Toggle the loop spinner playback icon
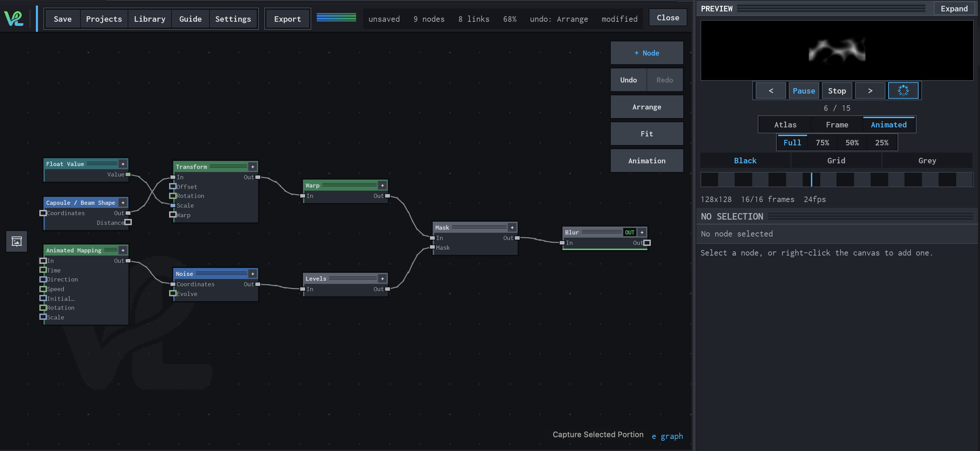980x451 pixels. 903,90
